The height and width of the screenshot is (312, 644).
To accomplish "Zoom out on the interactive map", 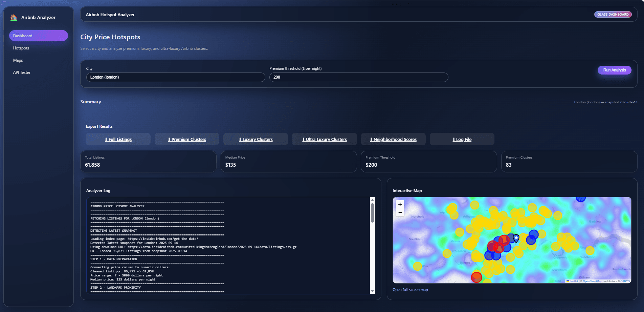I will click(x=400, y=212).
